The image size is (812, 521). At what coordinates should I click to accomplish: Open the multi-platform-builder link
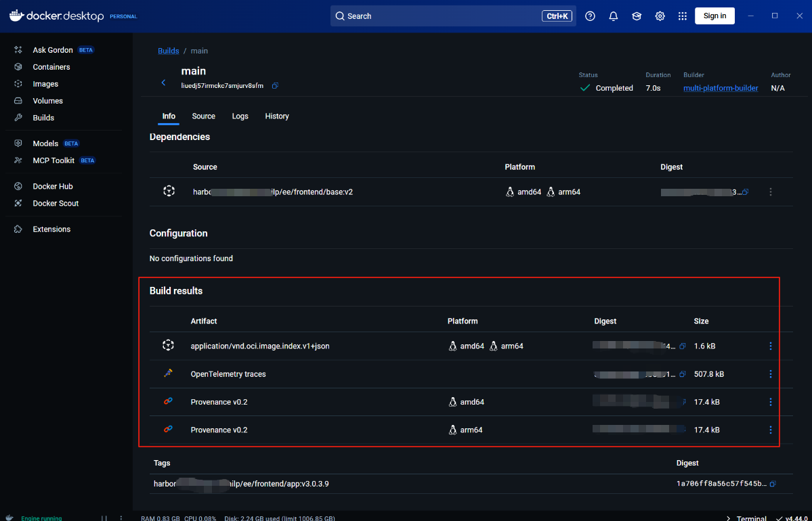pyautogui.click(x=721, y=89)
